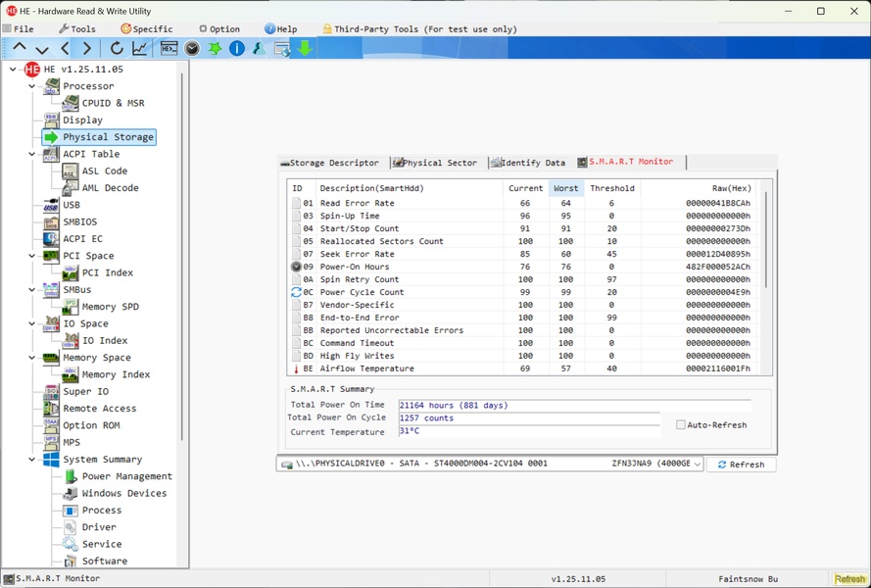Click the Power Management icon in tree
Screen dimensions: 871x588
(x=70, y=476)
